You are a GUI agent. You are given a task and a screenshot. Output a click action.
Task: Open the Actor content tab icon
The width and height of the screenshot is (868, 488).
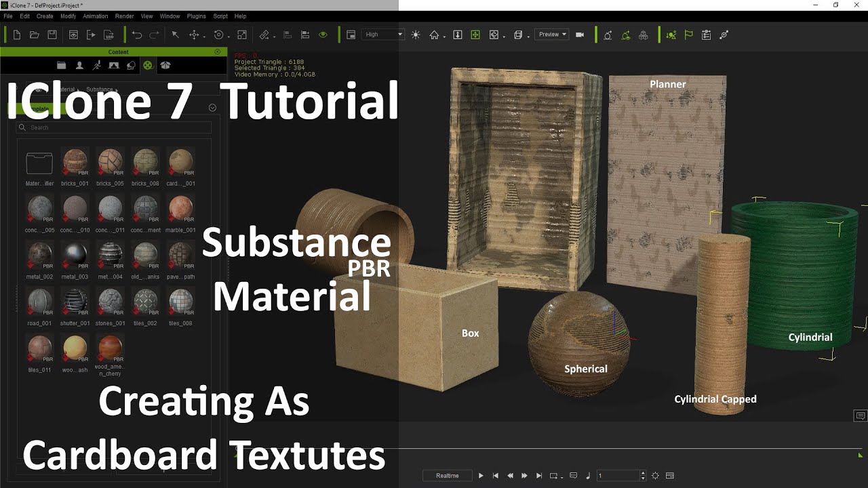click(79, 65)
